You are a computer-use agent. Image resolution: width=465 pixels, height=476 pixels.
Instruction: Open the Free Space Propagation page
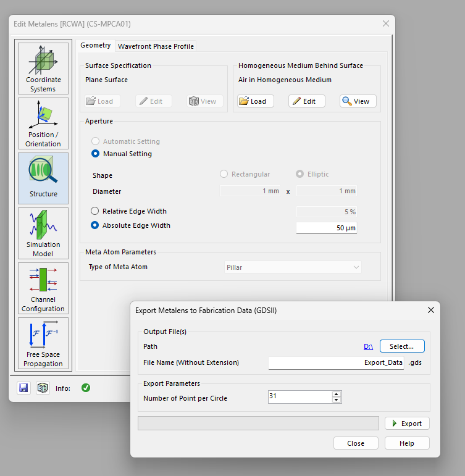pyautogui.click(x=43, y=343)
